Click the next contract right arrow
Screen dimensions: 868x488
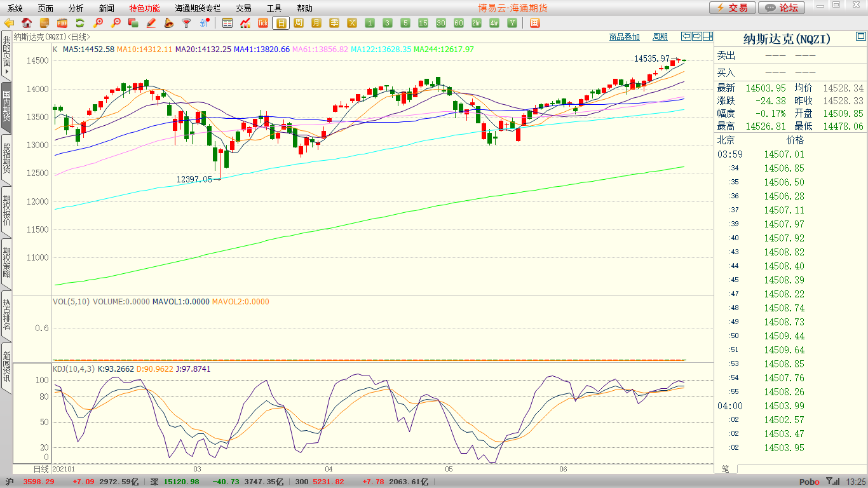[x=697, y=36]
